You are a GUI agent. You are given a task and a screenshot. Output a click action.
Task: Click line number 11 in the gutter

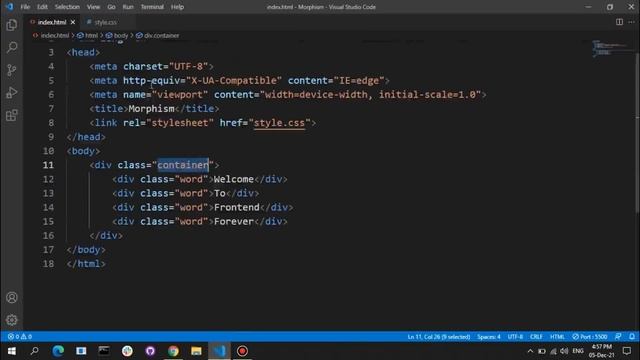coord(48,165)
